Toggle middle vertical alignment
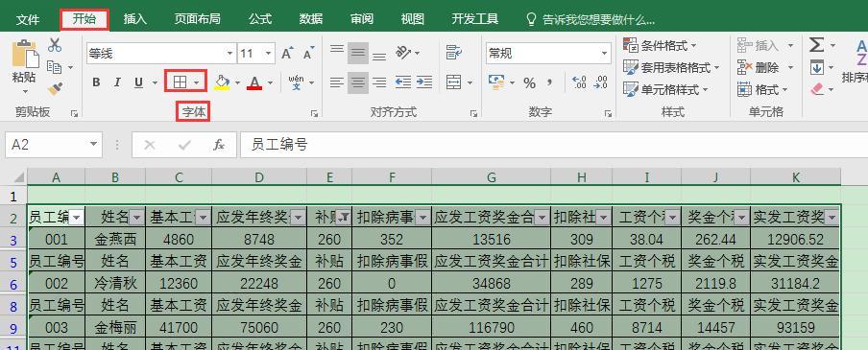868x350 pixels. tap(358, 53)
